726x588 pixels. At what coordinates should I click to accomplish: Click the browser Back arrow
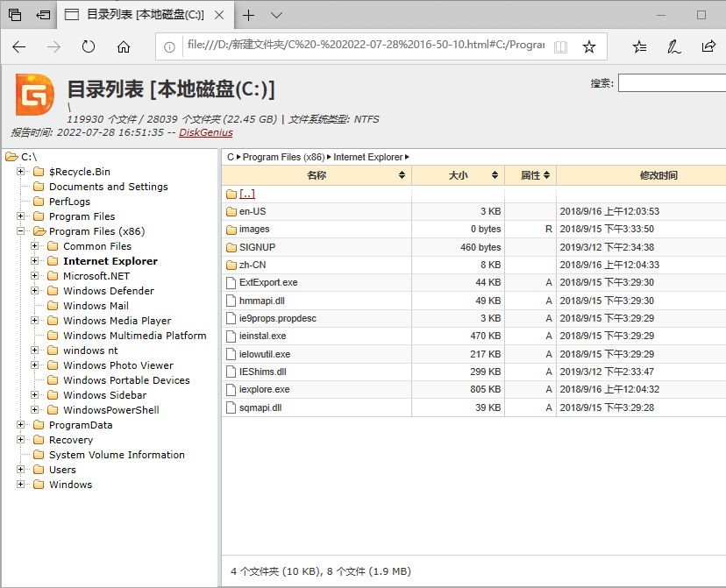(x=19, y=46)
